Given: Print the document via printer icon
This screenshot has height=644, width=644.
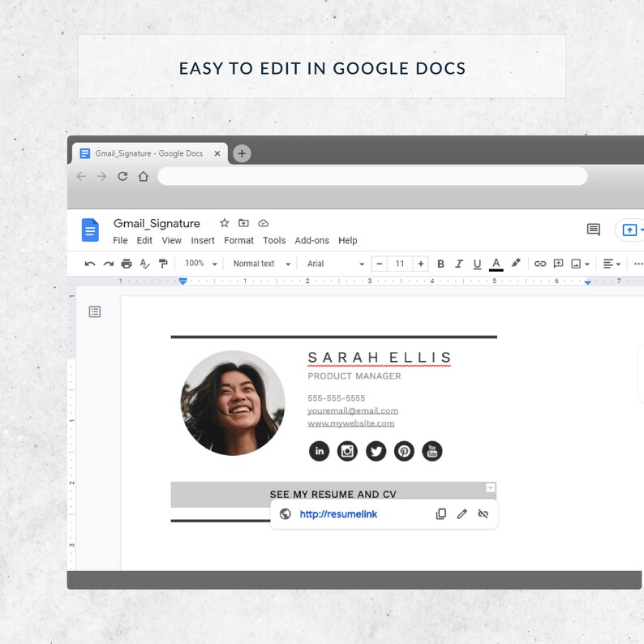Looking at the screenshot, I should (127, 264).
